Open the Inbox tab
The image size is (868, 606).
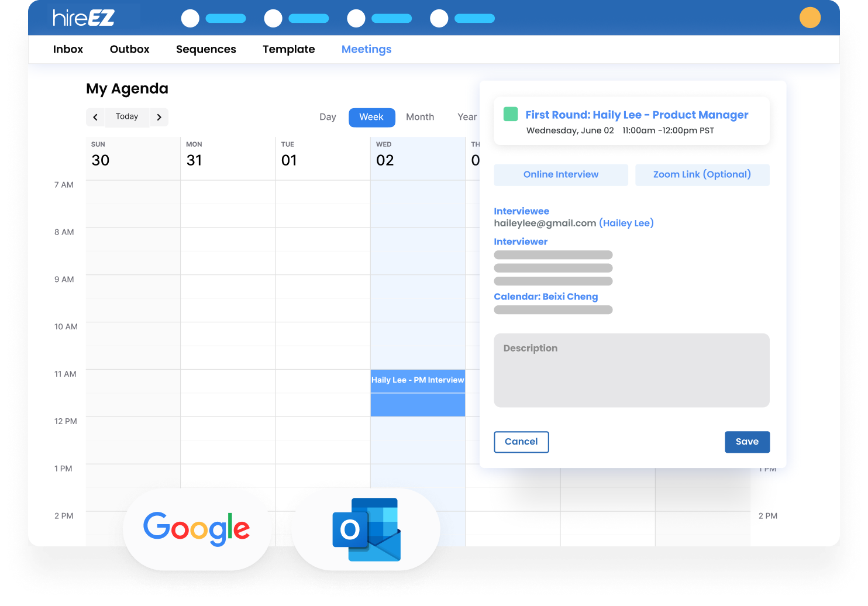[68, 49]
